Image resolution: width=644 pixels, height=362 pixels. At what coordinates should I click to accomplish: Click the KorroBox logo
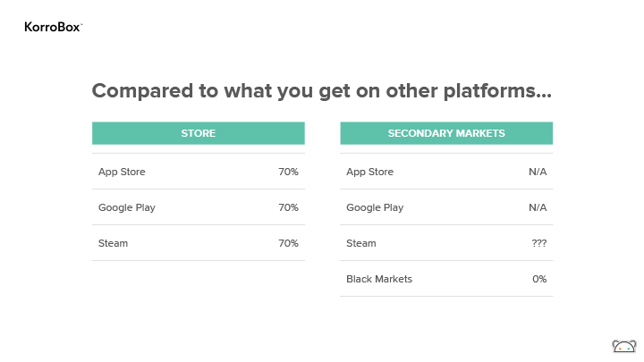(54, 27)
